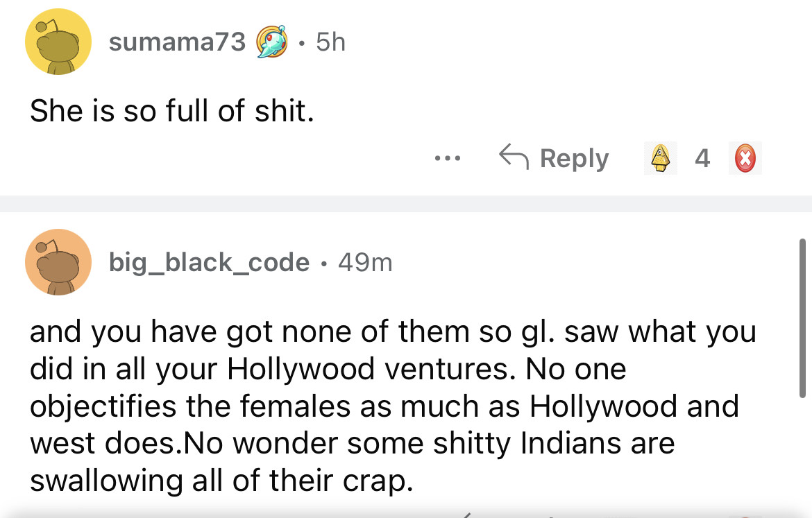Viewport: 812px width, 518px height.
Task: Tap the gray divider between the comments
Action: (x=406, y=204)
